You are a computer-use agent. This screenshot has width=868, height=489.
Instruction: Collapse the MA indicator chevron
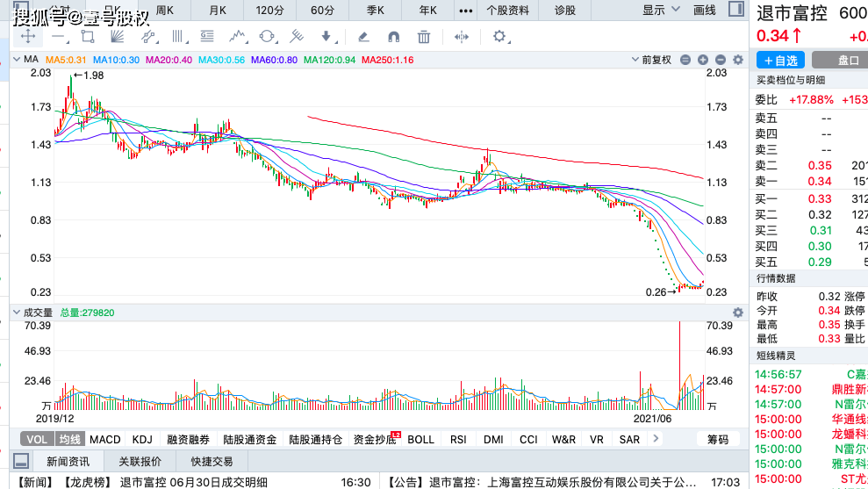pyautogui.click(x=17, y=59)
